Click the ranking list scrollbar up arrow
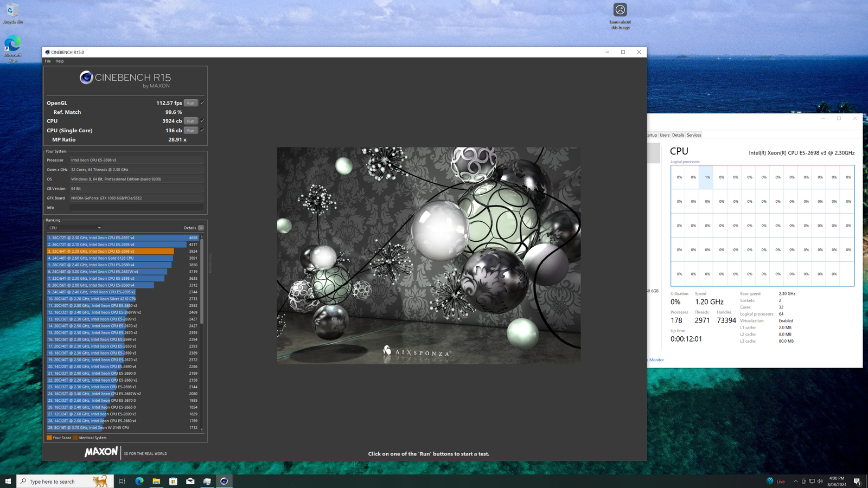The width and height of the screenshot is (868, 488). click(202, 236)
